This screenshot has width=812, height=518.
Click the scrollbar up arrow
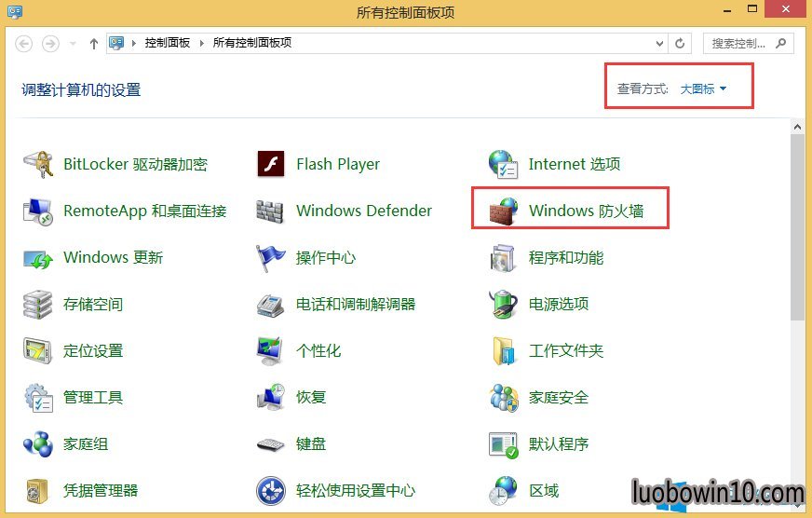pyautogui.click(x=797, y=127)
